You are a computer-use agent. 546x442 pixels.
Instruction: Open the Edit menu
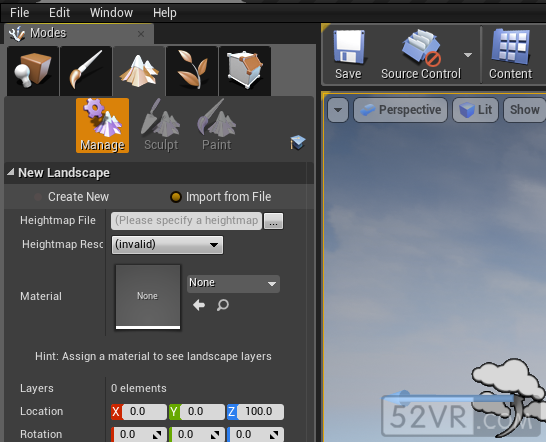click(59, 13)
